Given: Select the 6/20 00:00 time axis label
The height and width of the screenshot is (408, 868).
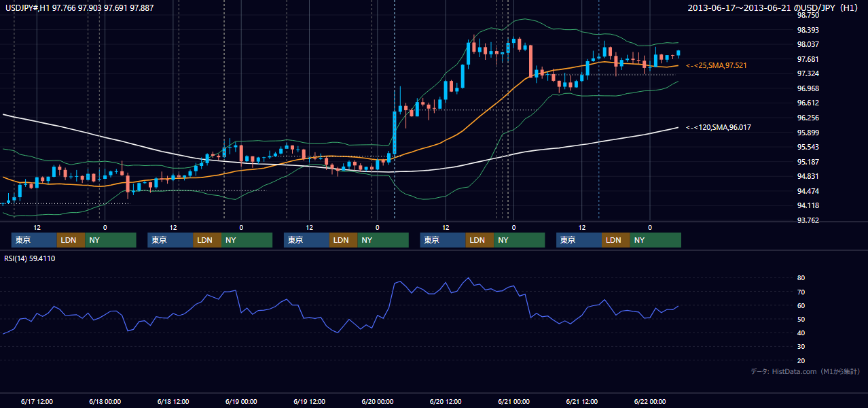Looking at the screenshot, I should (377, 402).
